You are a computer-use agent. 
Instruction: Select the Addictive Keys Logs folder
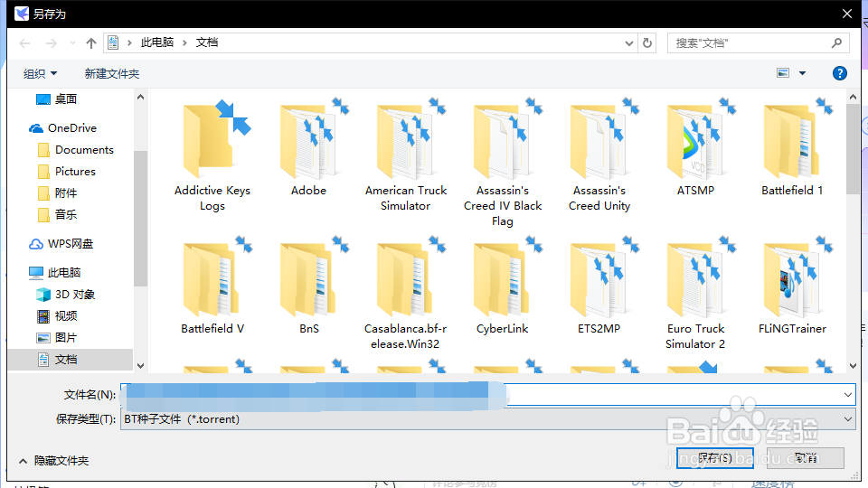pos(212,155)
